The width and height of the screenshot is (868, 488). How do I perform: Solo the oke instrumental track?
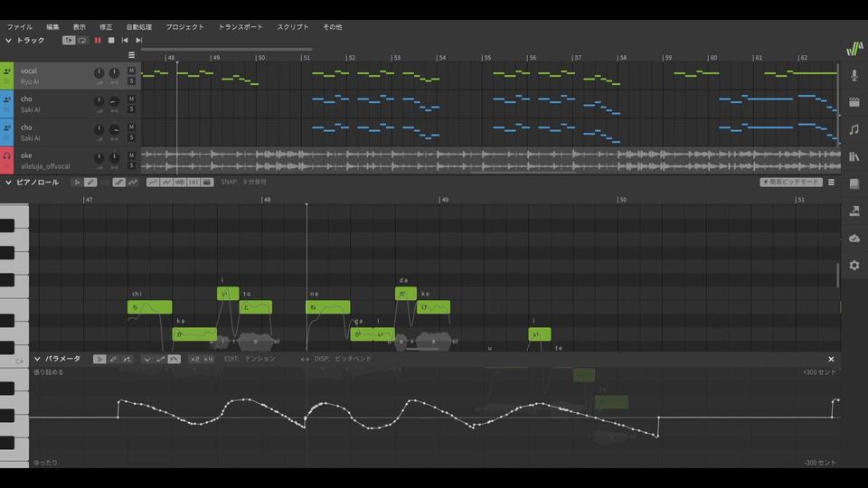click(131, 165)
